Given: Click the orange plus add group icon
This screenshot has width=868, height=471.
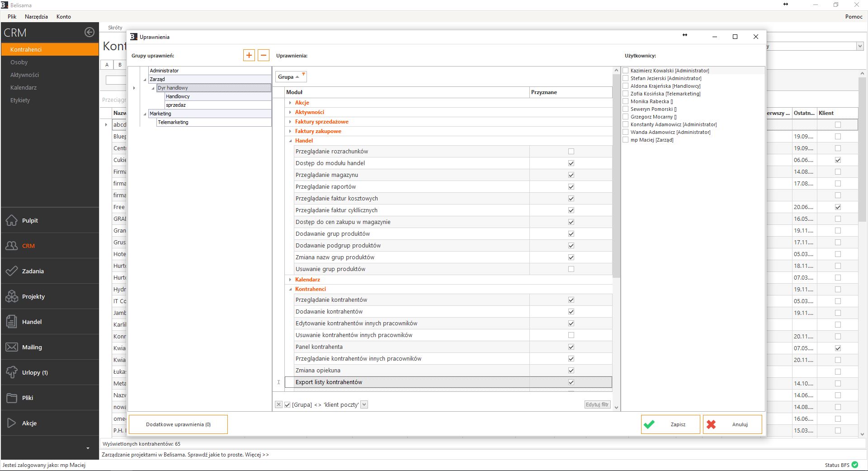Looking at the screenshot, I should pyautogui.click(x=249, y=55).
